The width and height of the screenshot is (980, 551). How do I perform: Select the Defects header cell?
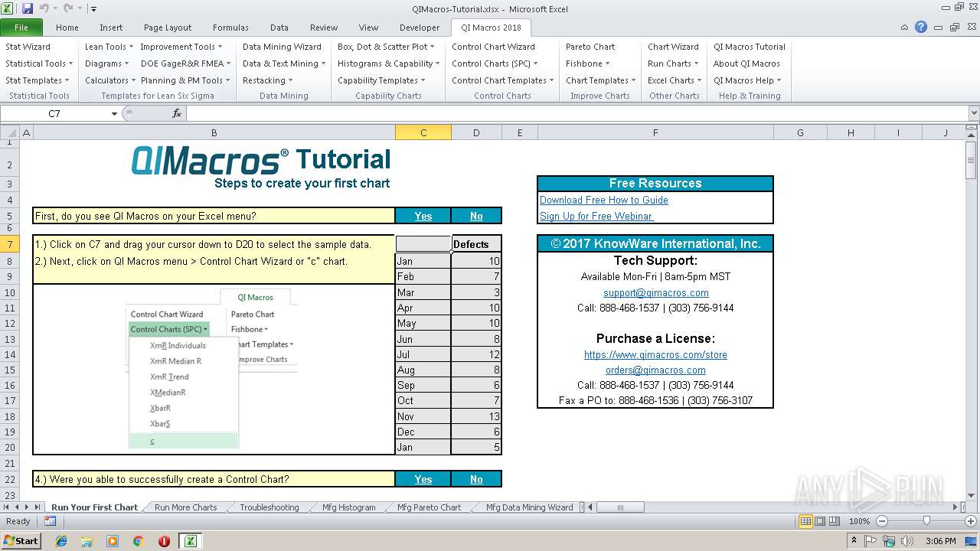476,244
